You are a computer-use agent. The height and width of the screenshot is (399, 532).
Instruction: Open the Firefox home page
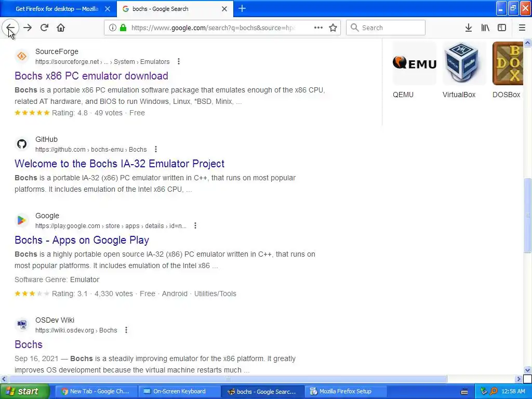pos(61,28)
